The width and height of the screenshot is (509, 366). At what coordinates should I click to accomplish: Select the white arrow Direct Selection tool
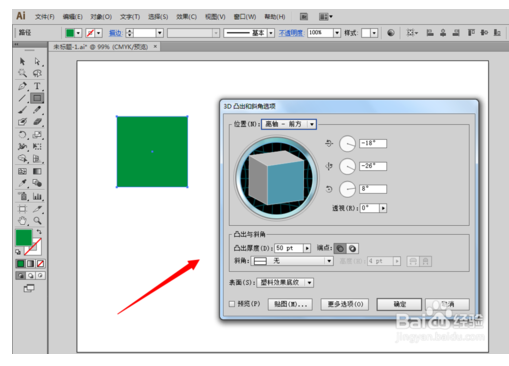click(37, 62)
